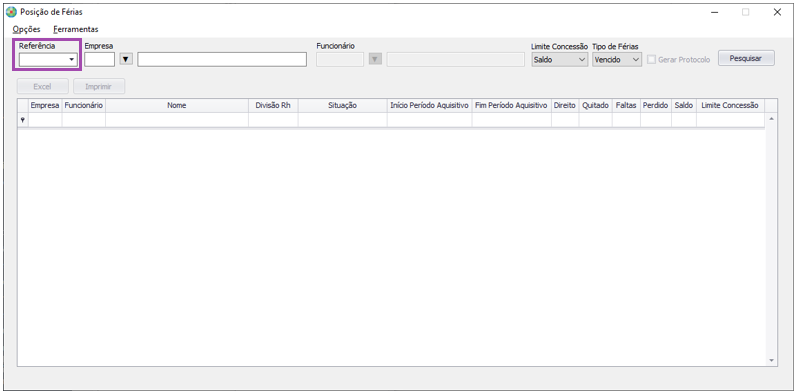This screenshot has height=392, width=796.
Task: Click the Posição de Férias app icon
Action: [x=11, y=12]
